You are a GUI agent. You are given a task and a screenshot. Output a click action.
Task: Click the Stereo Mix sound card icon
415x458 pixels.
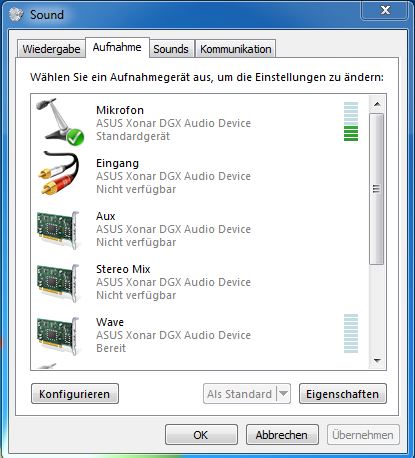pos(58,283)
